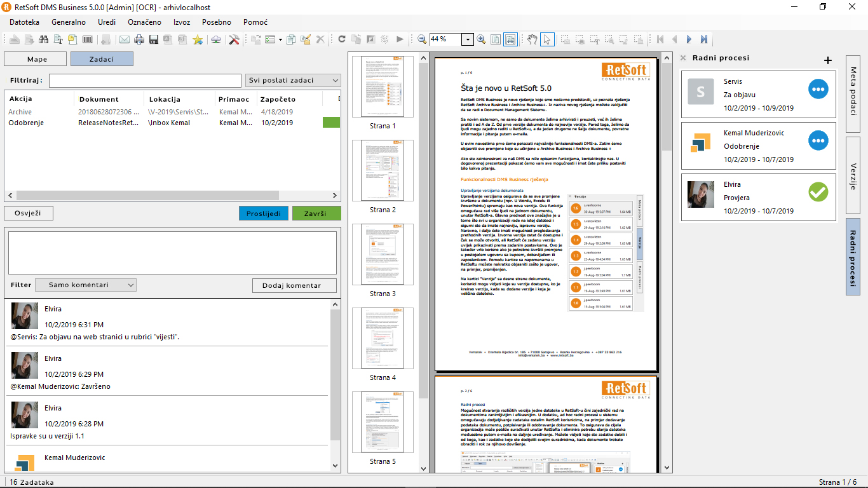This screenshot has width=868, height=488.
Task: Click the yellow star favorites icon
Action: (x=198, y=39)
